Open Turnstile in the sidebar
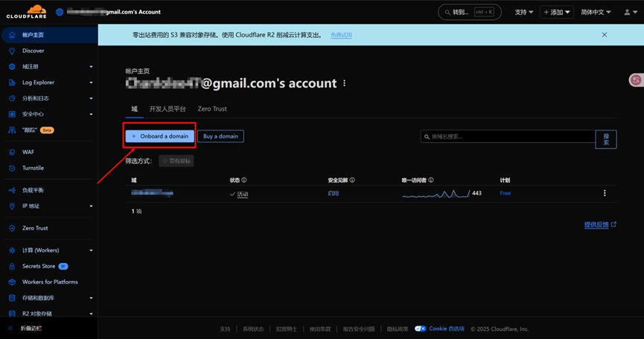Image resolution: width=644 pixels, height=339 pixels. pos(33,168)
